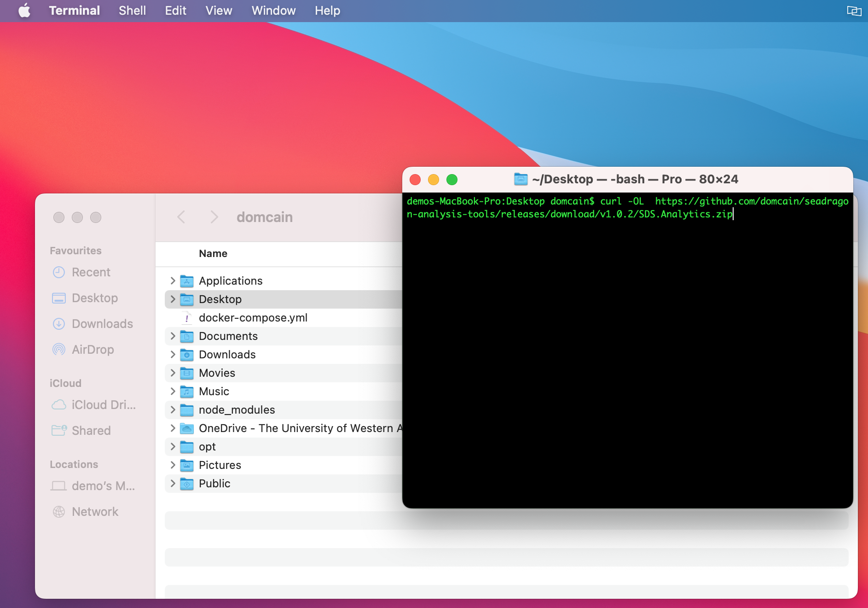Click the Music folder name
This screenshot has width=868, height=608.
point(214,392)
